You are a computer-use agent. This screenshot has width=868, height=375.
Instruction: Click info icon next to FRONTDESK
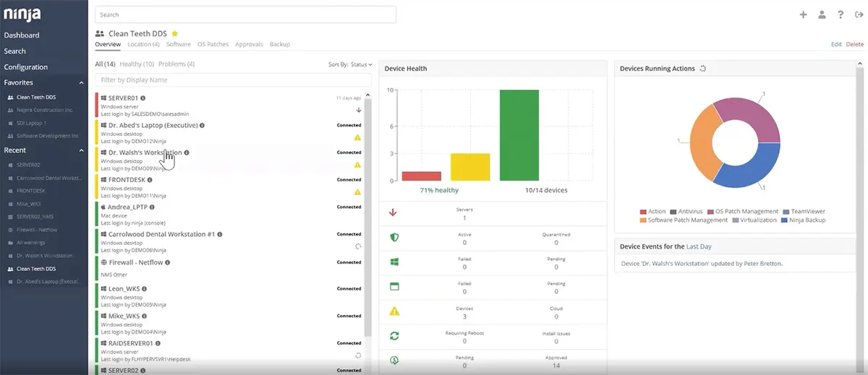point(150,179)
